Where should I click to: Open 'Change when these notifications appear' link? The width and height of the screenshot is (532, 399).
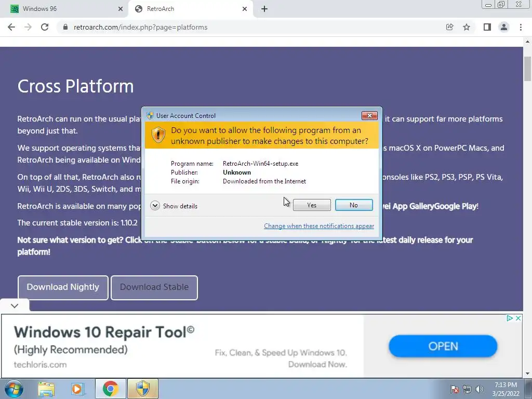point(319,226)
